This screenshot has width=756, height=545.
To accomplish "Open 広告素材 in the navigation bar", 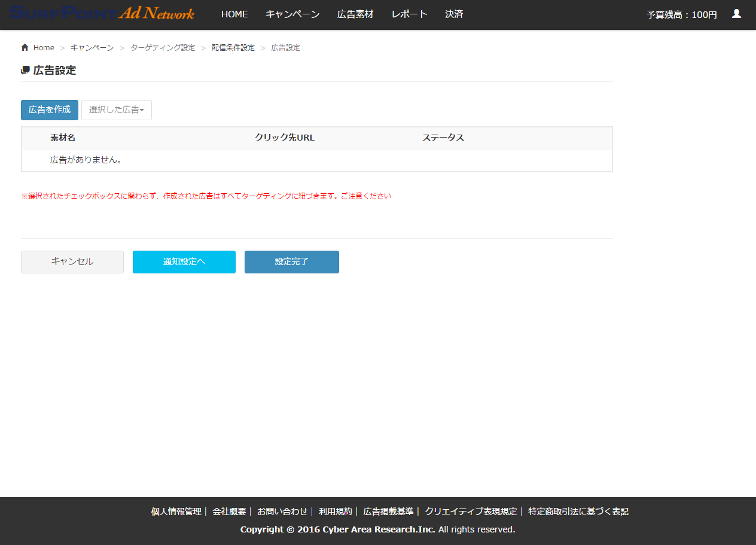I will [x=355, y=14].
